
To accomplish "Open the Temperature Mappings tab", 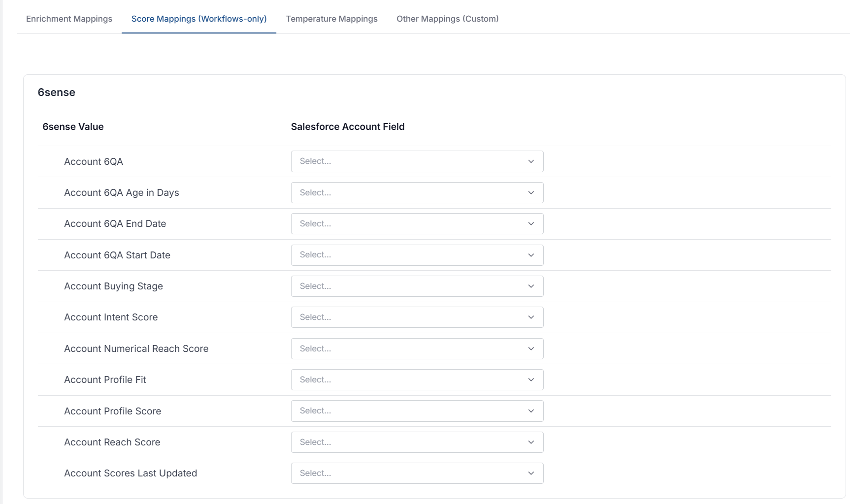I will (331, 19).
